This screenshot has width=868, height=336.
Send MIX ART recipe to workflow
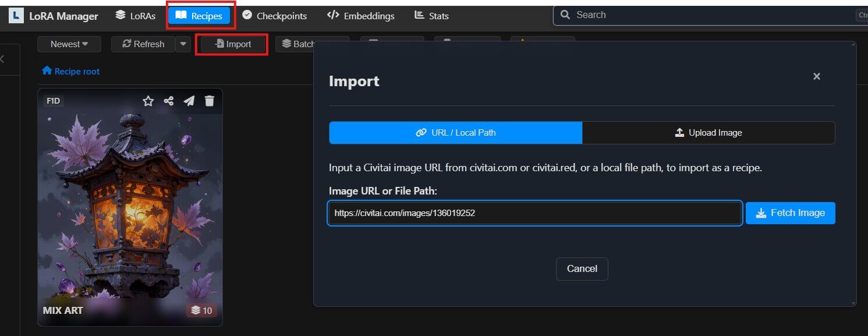(189, 101)
